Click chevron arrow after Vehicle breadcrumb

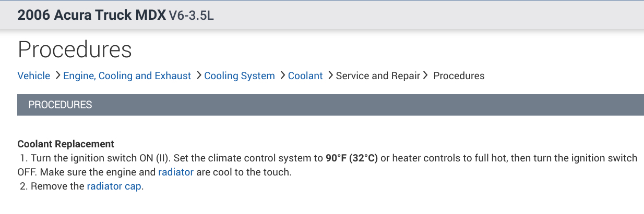pos(57,76)
